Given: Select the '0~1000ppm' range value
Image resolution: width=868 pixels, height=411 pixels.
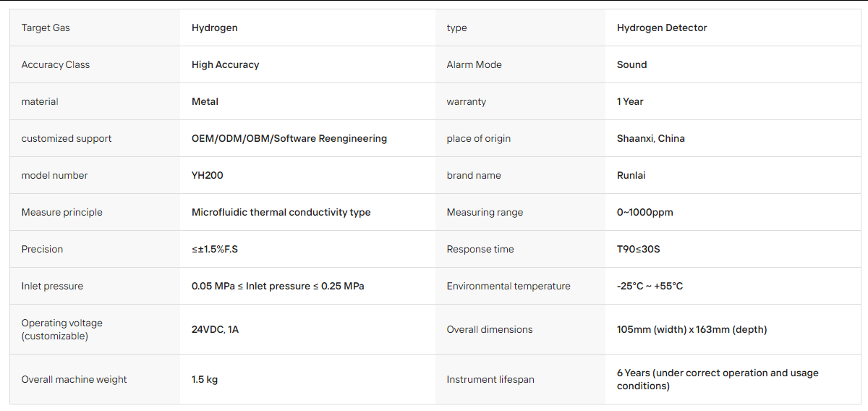Looking at the screenshot, I should tap(645, 213).
